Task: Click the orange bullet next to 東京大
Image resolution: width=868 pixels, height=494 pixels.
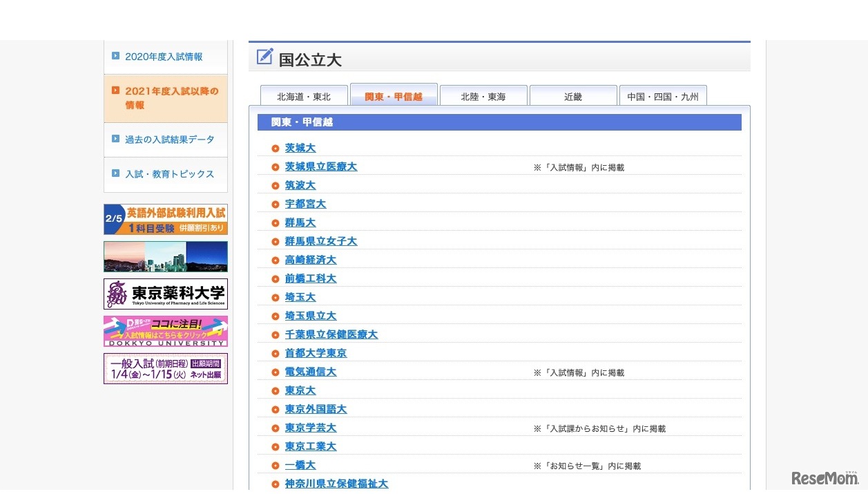Action: (x=276, y=391)
